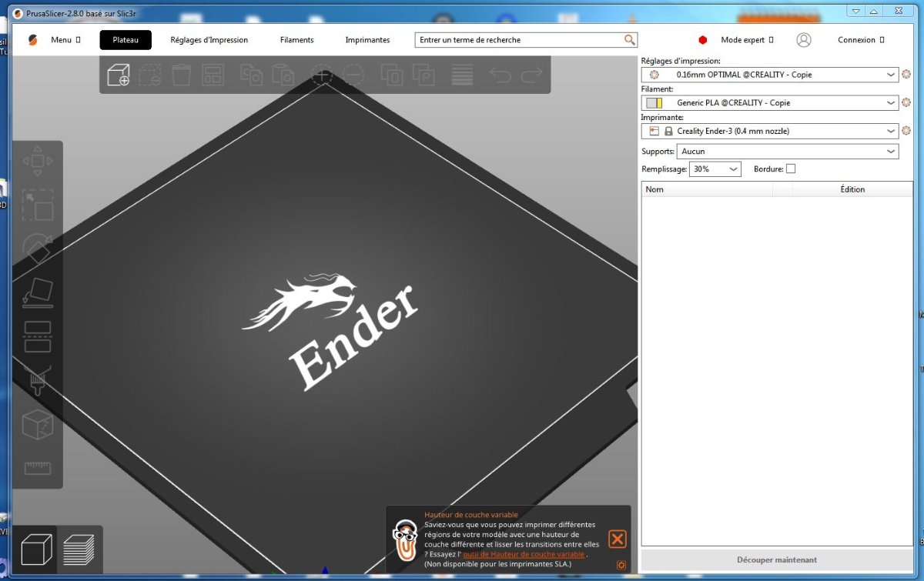
Task: Click the Découper maintenant button
Action: click(777, 559)
